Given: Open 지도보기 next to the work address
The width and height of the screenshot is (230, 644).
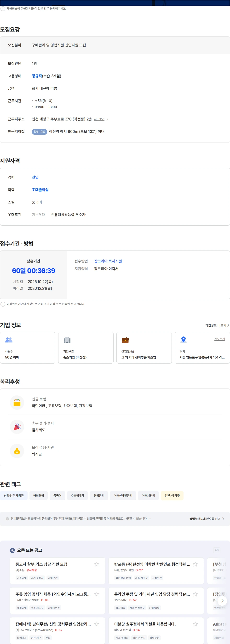Looking at the screenshot, I should click(99, 119).
